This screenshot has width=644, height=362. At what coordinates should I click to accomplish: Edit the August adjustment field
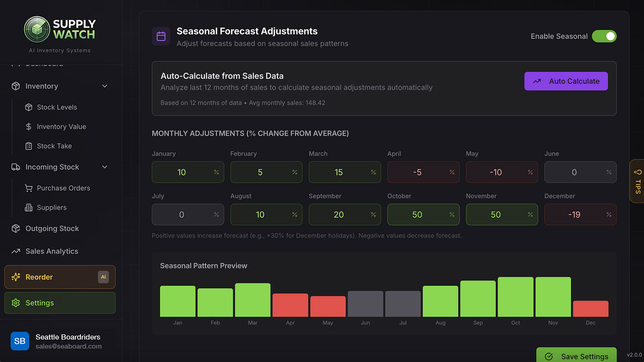coord(266,214)
